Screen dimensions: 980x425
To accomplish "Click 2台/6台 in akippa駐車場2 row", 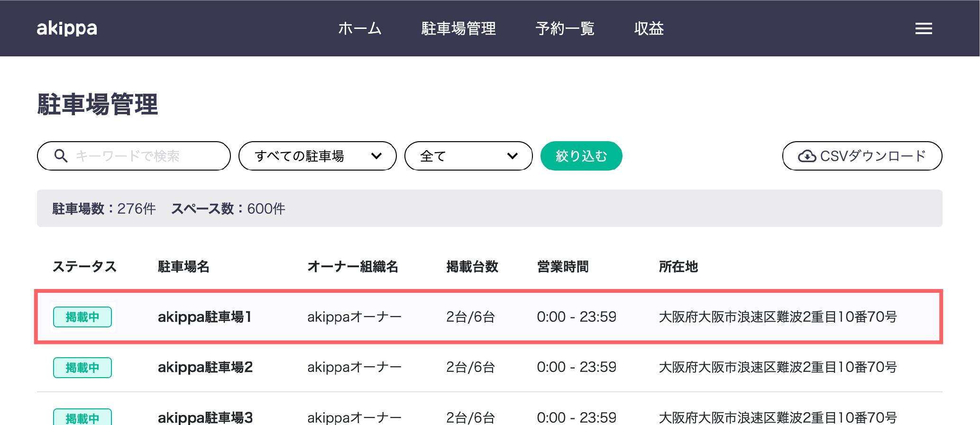I will pos(470,367).
